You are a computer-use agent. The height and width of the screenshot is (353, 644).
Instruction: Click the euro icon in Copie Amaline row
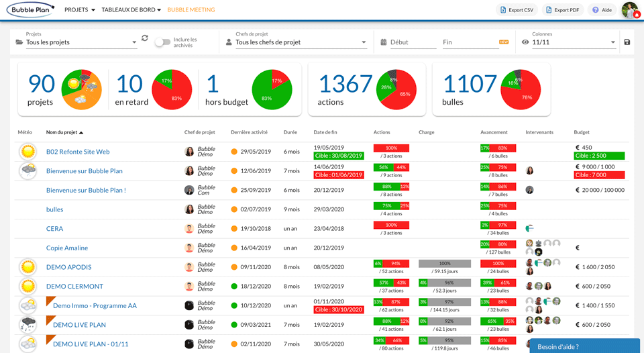(578, 248)
